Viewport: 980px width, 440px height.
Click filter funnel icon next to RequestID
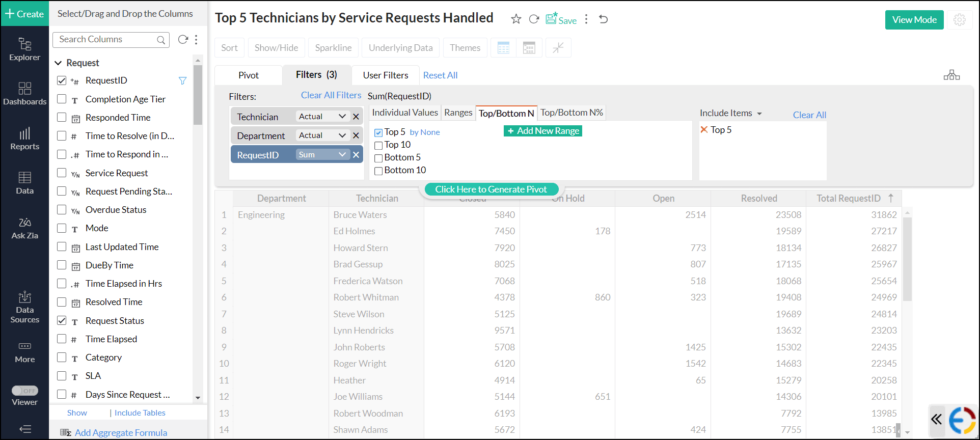coord(182,80)
